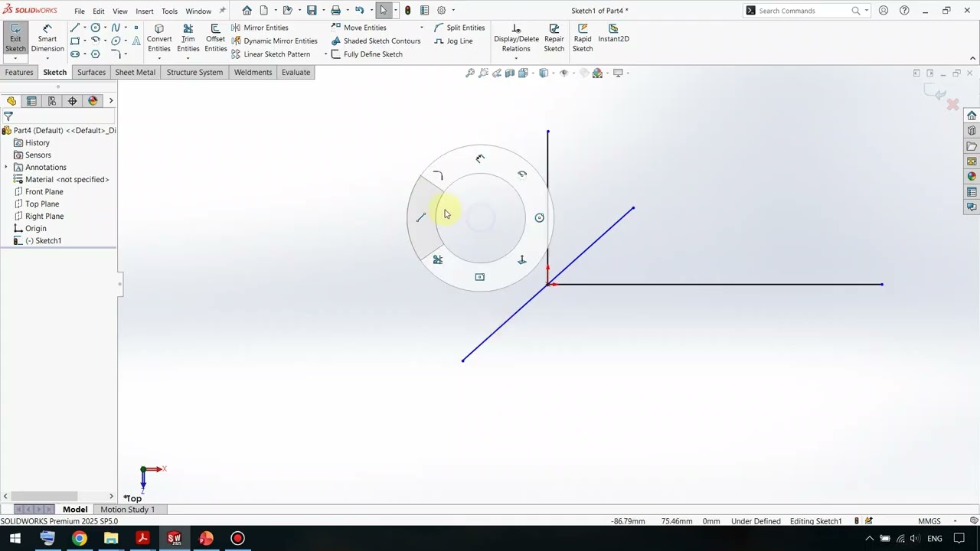This screenshot has width=980, height=551.
Task: Open the PropertyManager tab icon
Action: pos(31,101)
